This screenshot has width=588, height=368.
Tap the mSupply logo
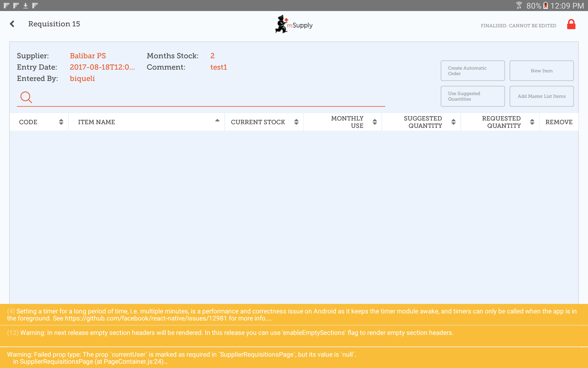point(294,25)
